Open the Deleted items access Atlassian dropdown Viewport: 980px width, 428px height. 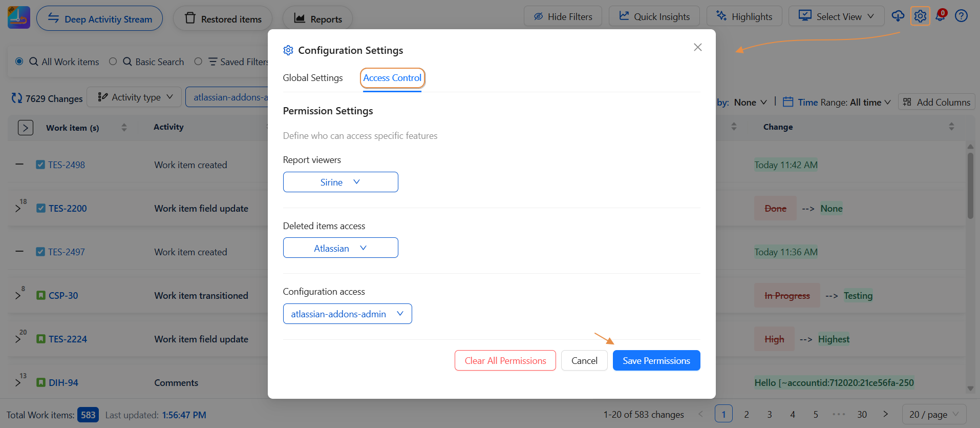(340, 248)
